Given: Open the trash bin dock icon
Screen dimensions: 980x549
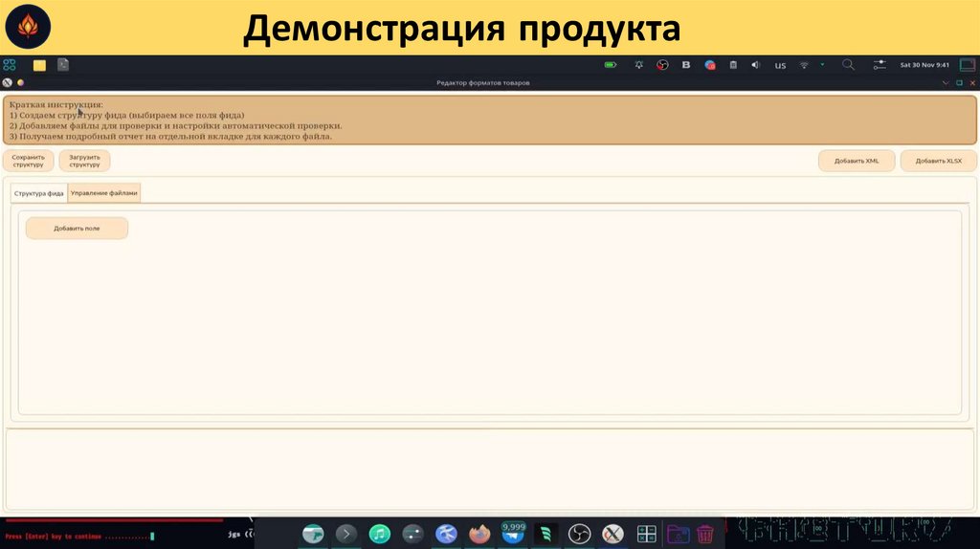Looking at the screenshot, I should [x=705, y=534].
